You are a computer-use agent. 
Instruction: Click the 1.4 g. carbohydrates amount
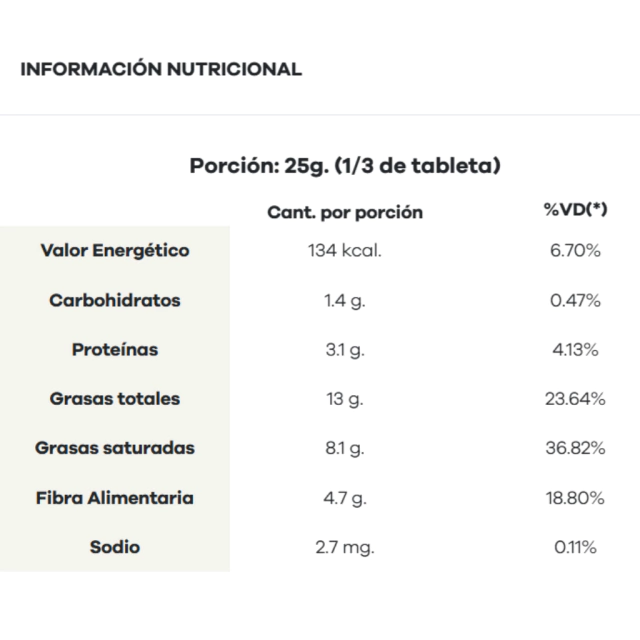(x=345, y=300)
